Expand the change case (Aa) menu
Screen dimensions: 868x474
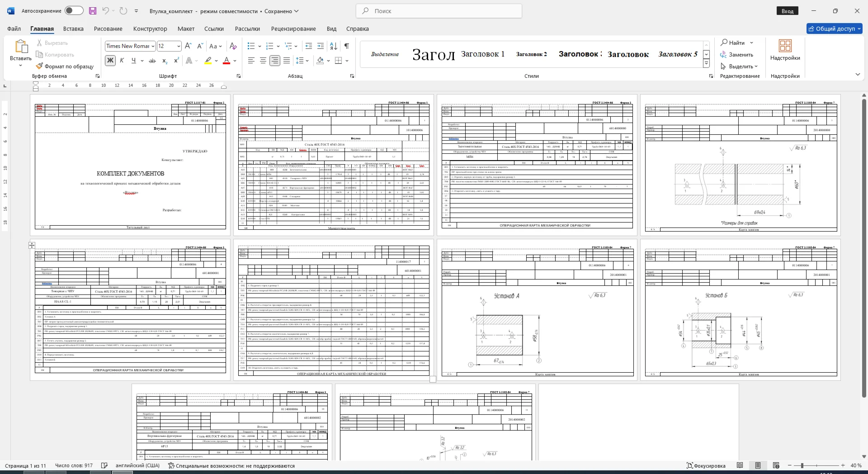click(x=216, y=46)
